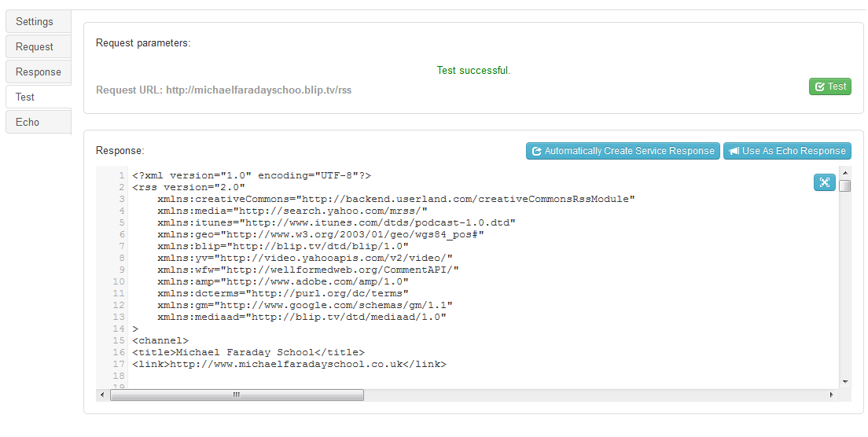The image size is (868, 437).
Task: Click line number 14 in the gutter
Action: click(x=119, y=329)
